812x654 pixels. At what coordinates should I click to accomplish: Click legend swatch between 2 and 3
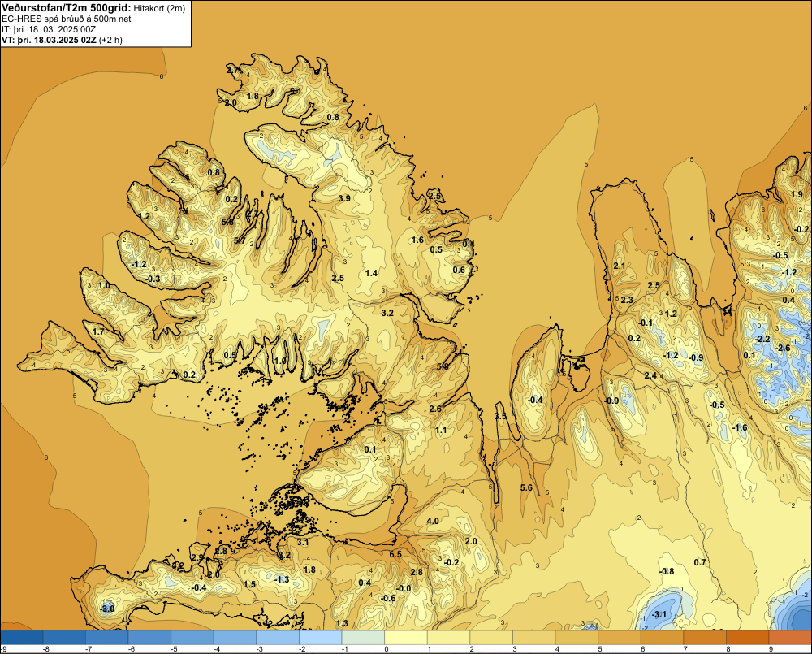point(491,637)
